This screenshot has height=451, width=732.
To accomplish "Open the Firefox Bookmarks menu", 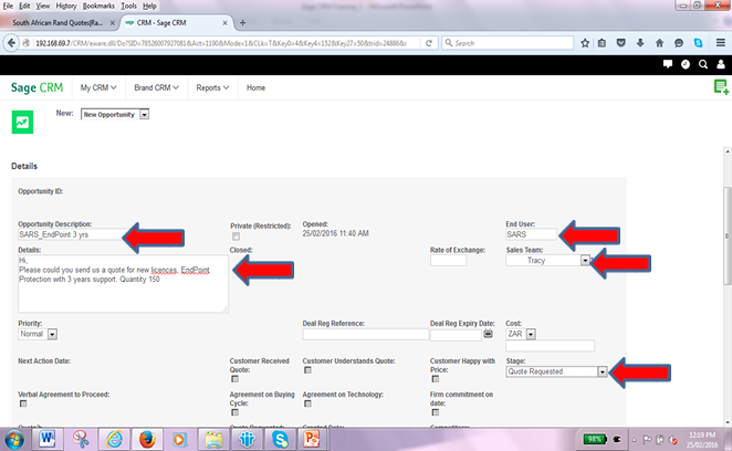I will coord(99,6).
